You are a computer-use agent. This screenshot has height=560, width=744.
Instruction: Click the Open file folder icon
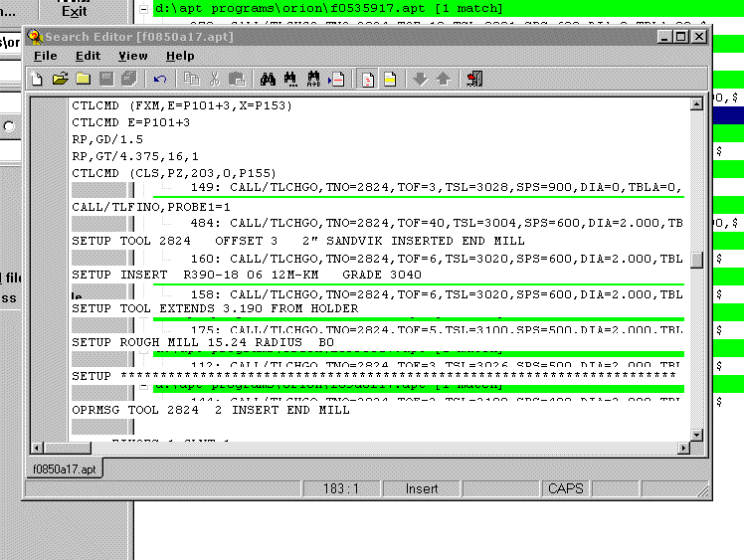(60, 79)
